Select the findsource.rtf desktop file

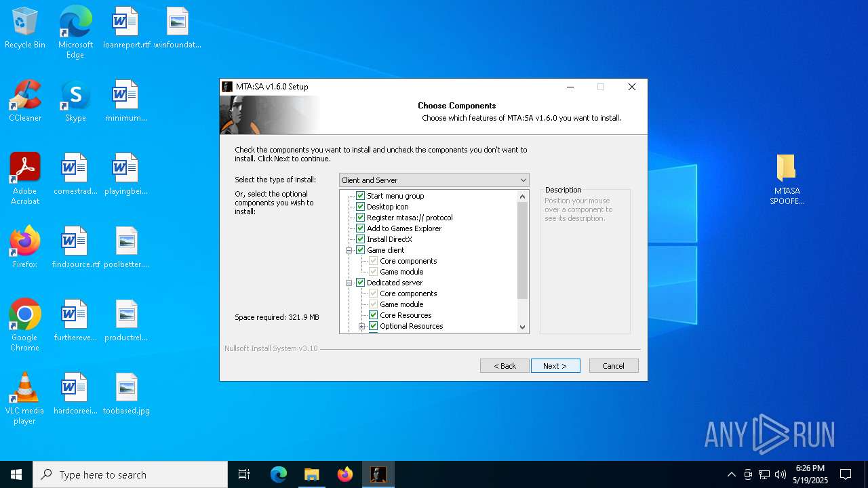75,248
